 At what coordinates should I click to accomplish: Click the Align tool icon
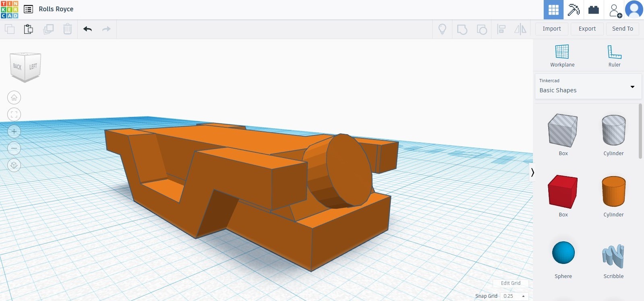pyautogui.click(x=501, y=29)
